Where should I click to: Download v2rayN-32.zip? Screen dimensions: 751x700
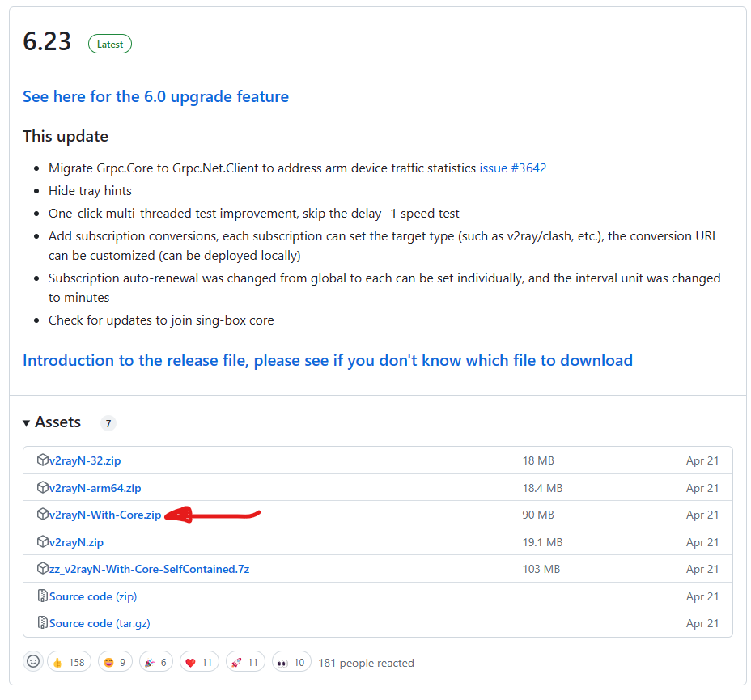point(85,460)
